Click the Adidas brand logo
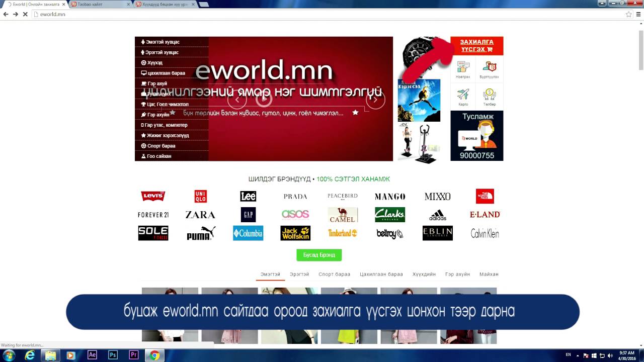This screenshot has width=644, height=362. [x=437, y=215]
